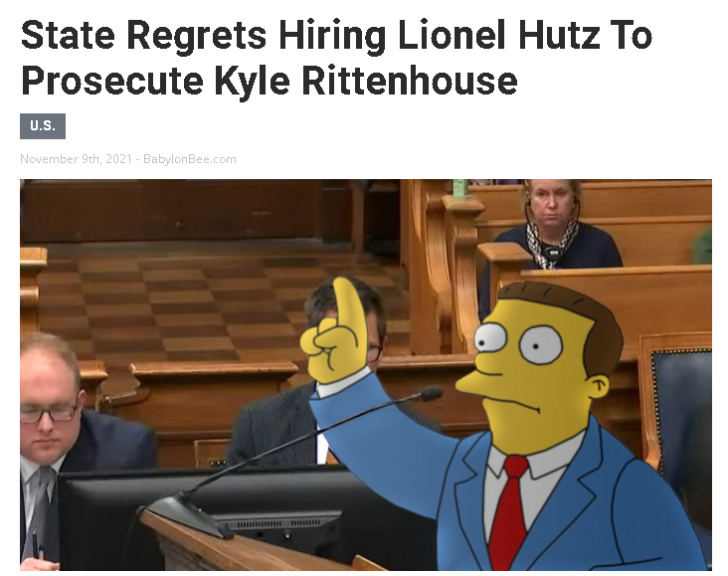
Task: Click the microphone tip on the gooseneck
Action: (431, 395)
